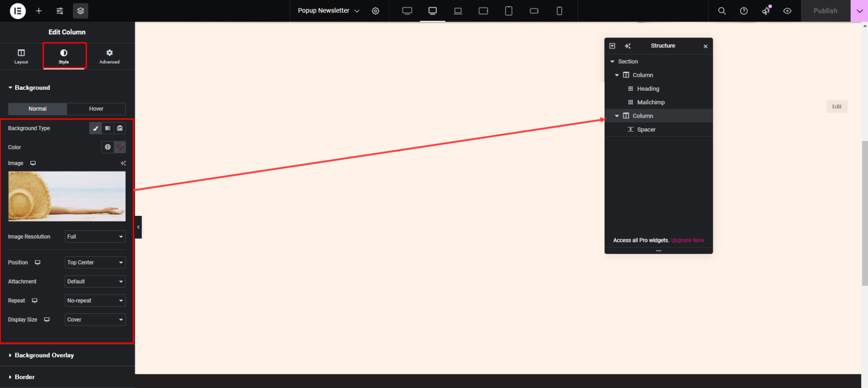Choose Gradient background type
Viewport: 868px width, 388px height.
click(x=108, y=128)
